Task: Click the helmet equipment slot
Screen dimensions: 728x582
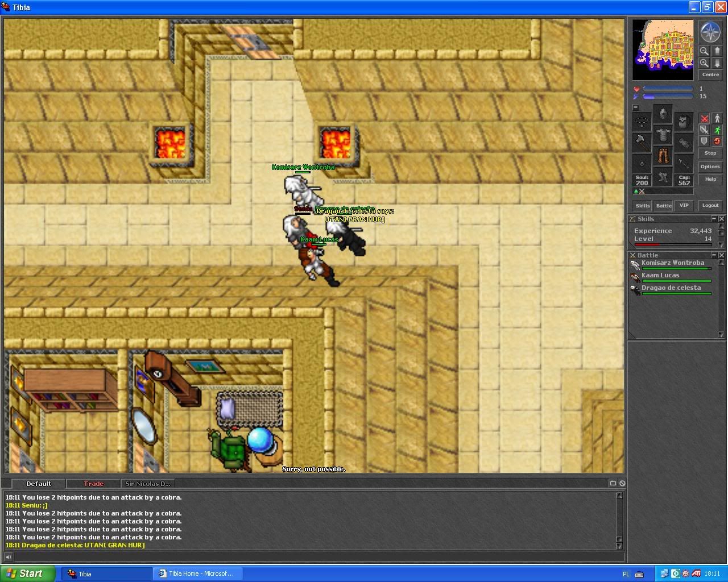Action: 663,114
